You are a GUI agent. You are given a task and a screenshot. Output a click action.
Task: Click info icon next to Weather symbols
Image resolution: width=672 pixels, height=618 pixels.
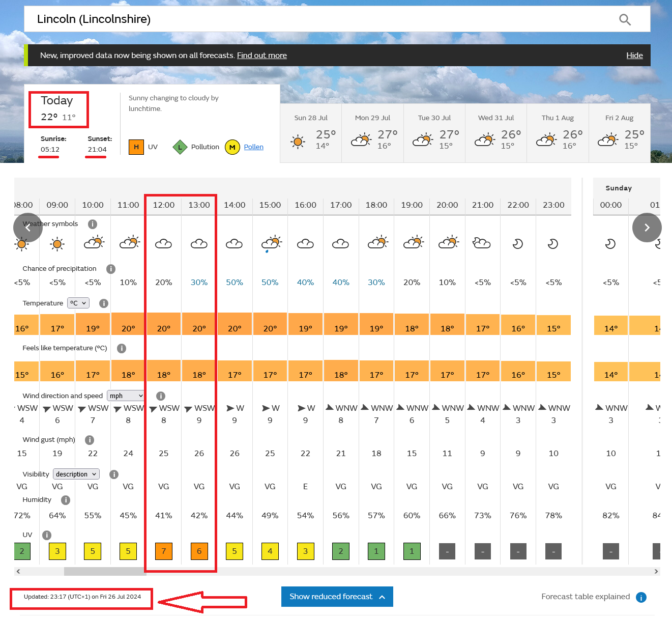click(92, 224)
